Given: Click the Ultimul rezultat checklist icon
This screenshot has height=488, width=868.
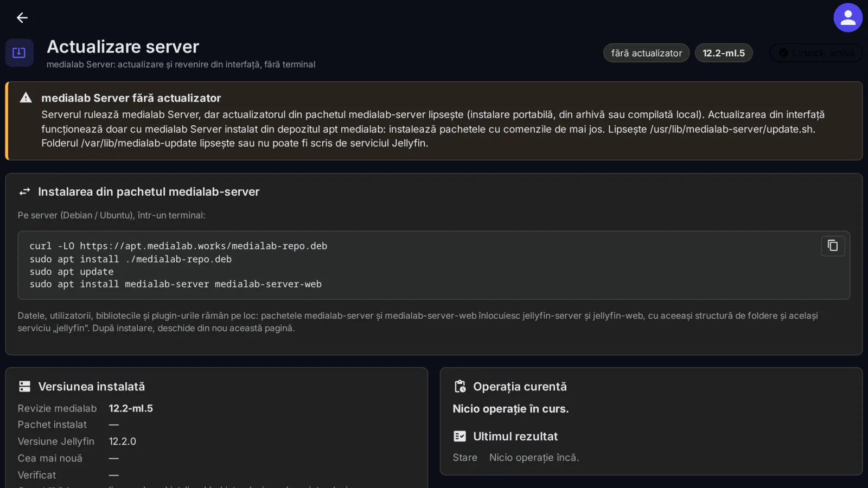Looking at the screenshot, I should point(459,436).
